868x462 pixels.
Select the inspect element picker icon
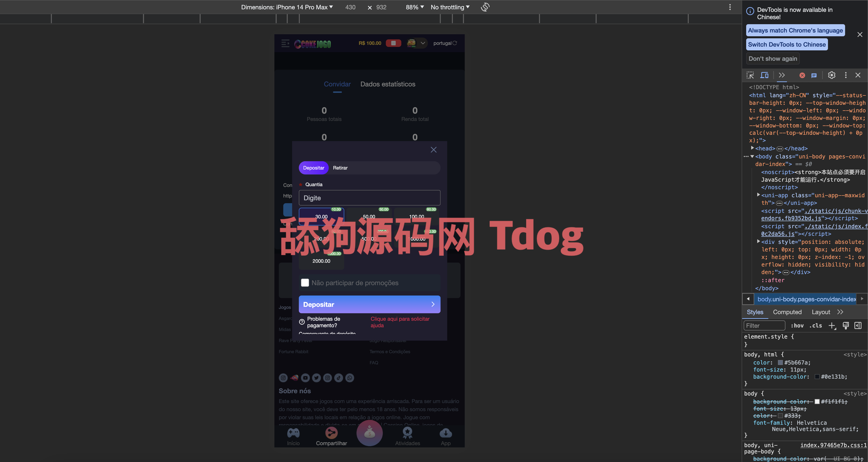point(750,75)
